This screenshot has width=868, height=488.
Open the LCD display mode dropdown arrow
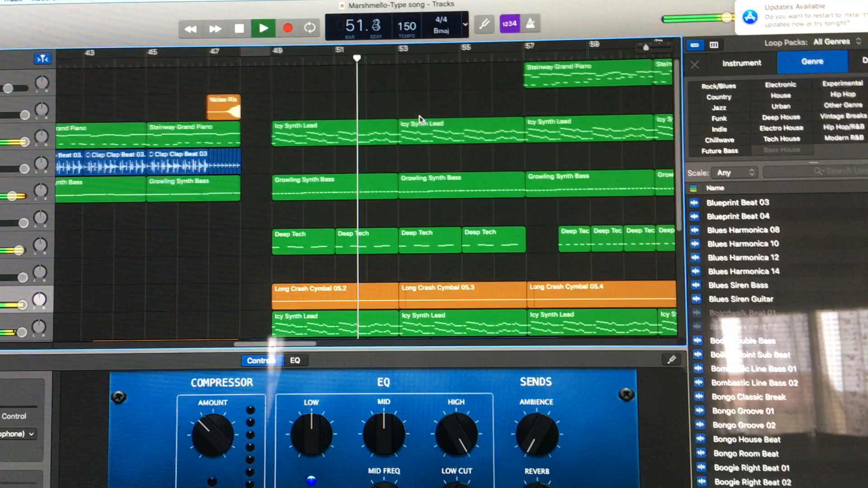pos(465,24)
